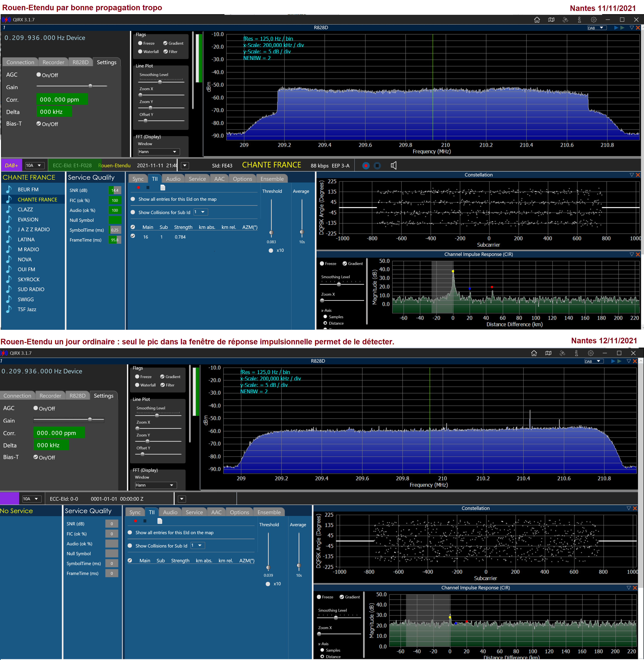Switch to Ensemble tab in CHANTE FRANCE window

point(272,179)
